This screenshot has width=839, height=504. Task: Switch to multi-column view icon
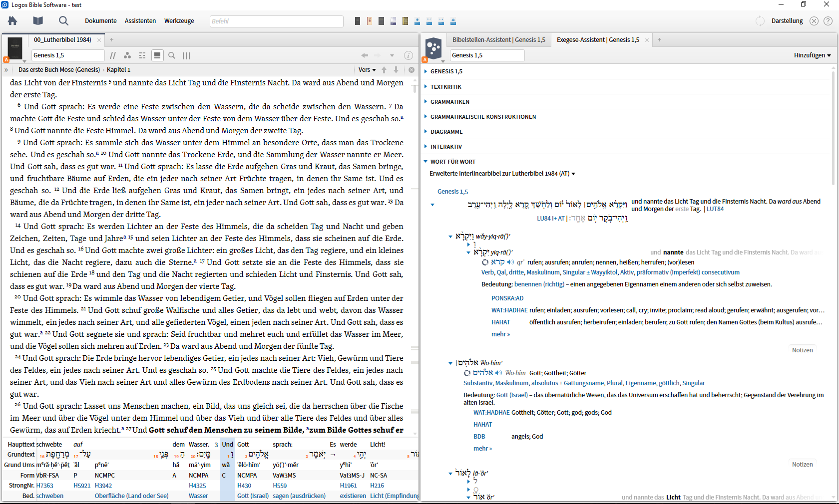pos(186,55)
